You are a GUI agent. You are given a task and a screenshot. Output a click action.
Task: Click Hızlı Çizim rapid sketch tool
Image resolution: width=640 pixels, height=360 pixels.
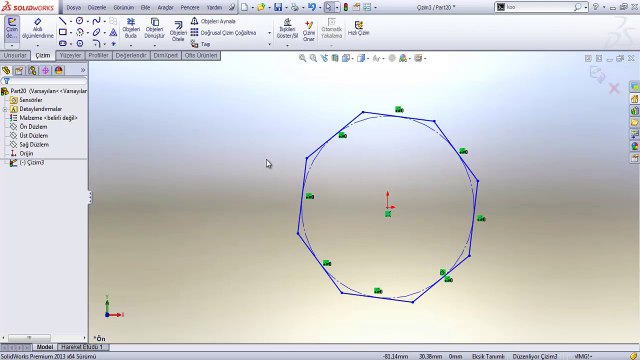358,28
